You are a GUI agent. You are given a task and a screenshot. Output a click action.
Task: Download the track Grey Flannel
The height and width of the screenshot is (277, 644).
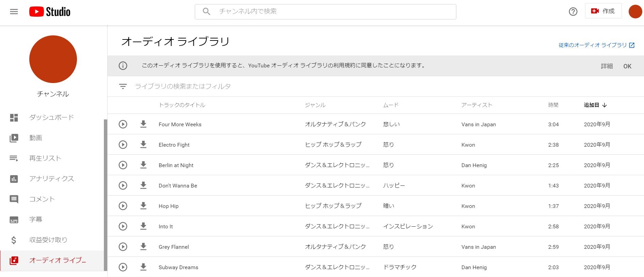pyautogui.click(x=143, y=247)
